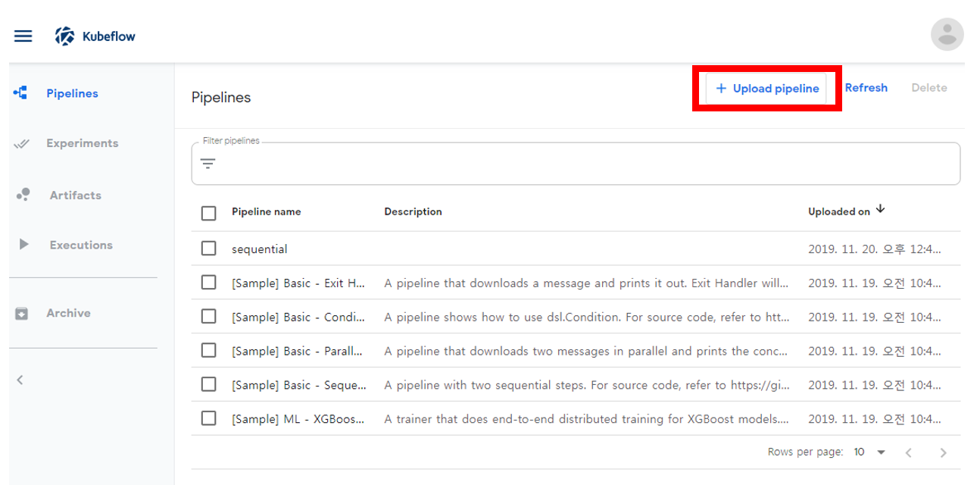Image resolution: width=980 pixels, height=485 pixels.
Task: Click the Pipelines sidebar icon
Action: click(21, 93)
